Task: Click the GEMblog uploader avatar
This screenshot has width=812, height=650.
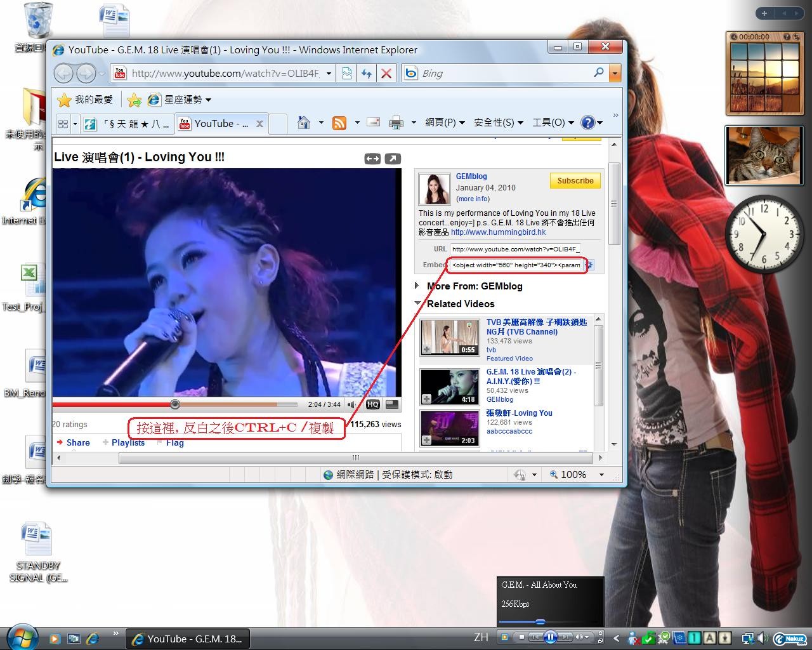Action: (434, 189)
